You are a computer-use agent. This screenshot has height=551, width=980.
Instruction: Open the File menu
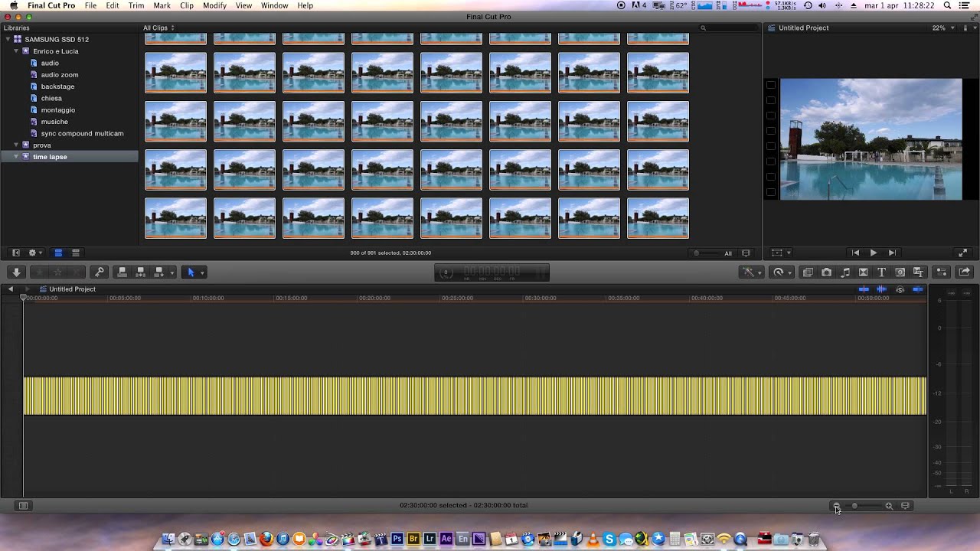point(90,5)
